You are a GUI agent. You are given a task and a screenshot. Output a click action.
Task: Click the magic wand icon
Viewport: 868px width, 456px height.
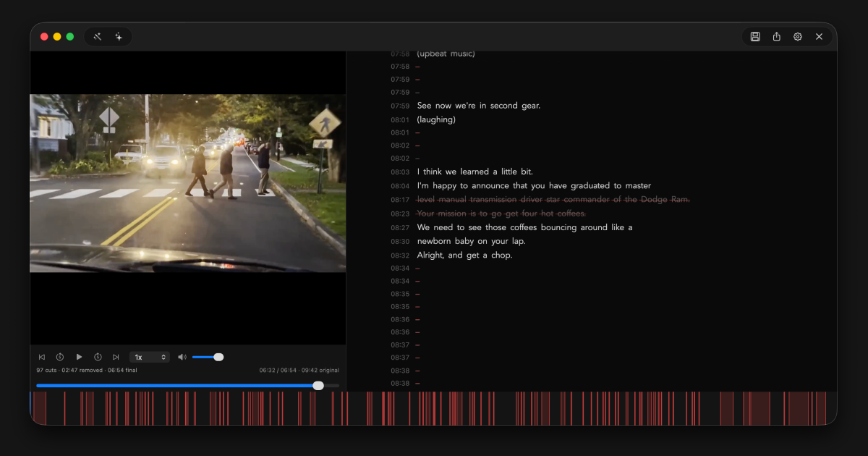click(x=98, y=37)
